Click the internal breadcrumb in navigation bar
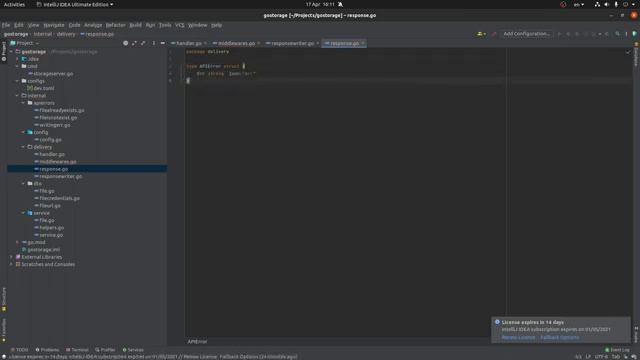640x360 pixels. [x=42, y=34]
